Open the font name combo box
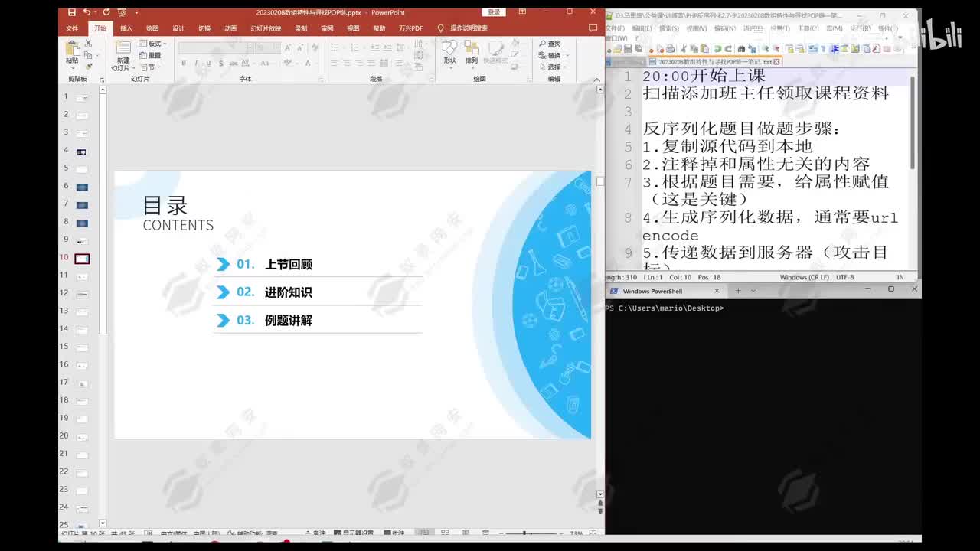The width and height of the screenshot is (980, 551). click(217, 47)
